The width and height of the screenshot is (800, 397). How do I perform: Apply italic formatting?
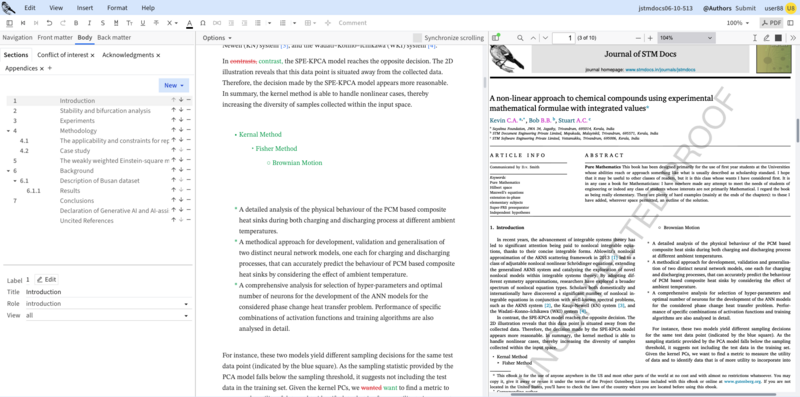coord(89,23)
